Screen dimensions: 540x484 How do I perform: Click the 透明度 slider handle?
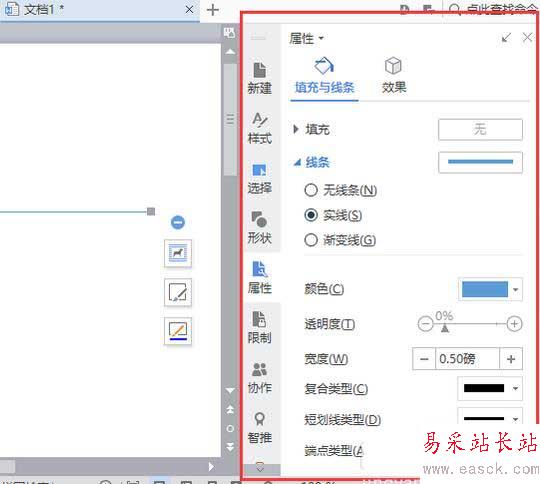445,328
